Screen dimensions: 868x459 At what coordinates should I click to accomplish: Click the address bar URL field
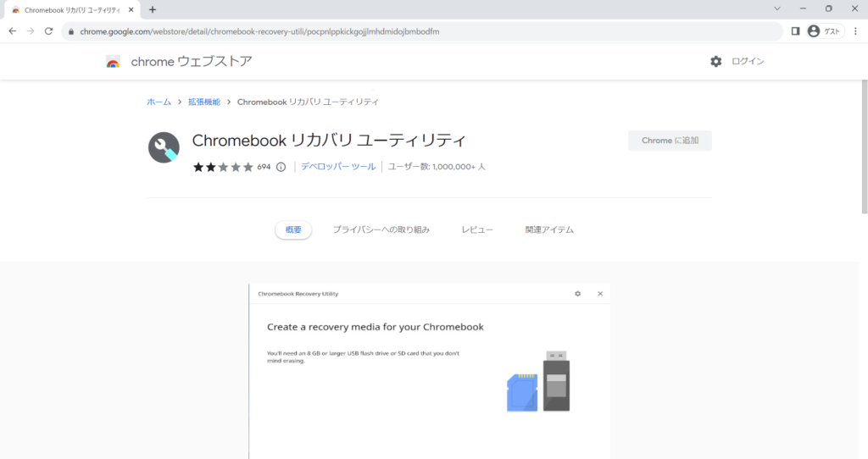pyautogui.click(x=424, y=31)
